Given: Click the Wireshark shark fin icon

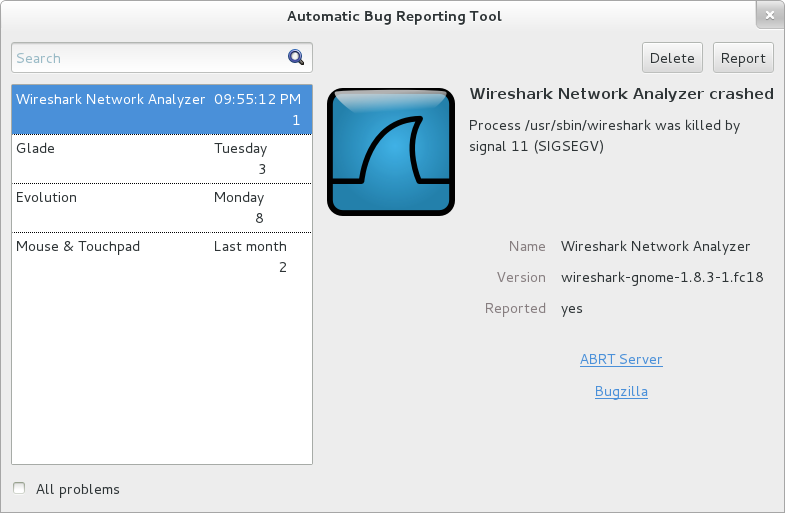Looking at the screenshot, I should (x=391, y=152).
